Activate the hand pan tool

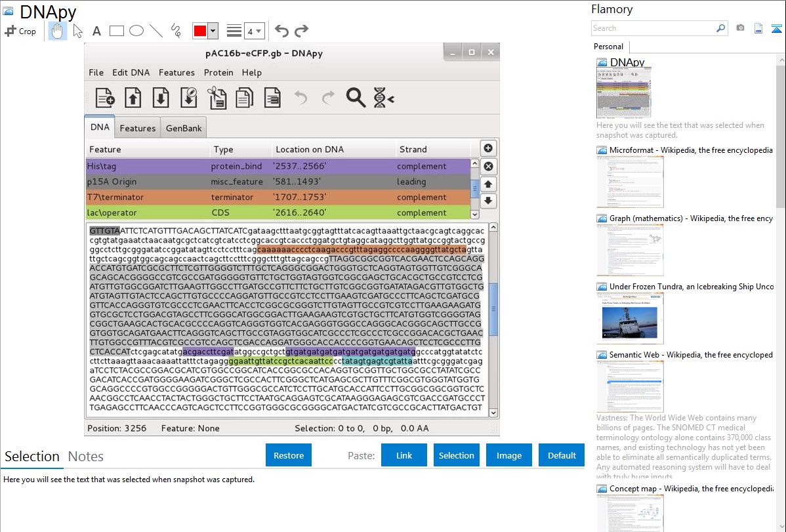(57, 31)
